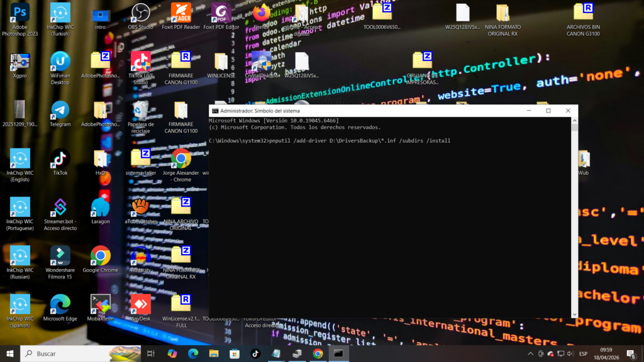Screen dimensions: 644x362
Task: Open the TikTok LIVE Studio shortcut
Action: [140, 62]
